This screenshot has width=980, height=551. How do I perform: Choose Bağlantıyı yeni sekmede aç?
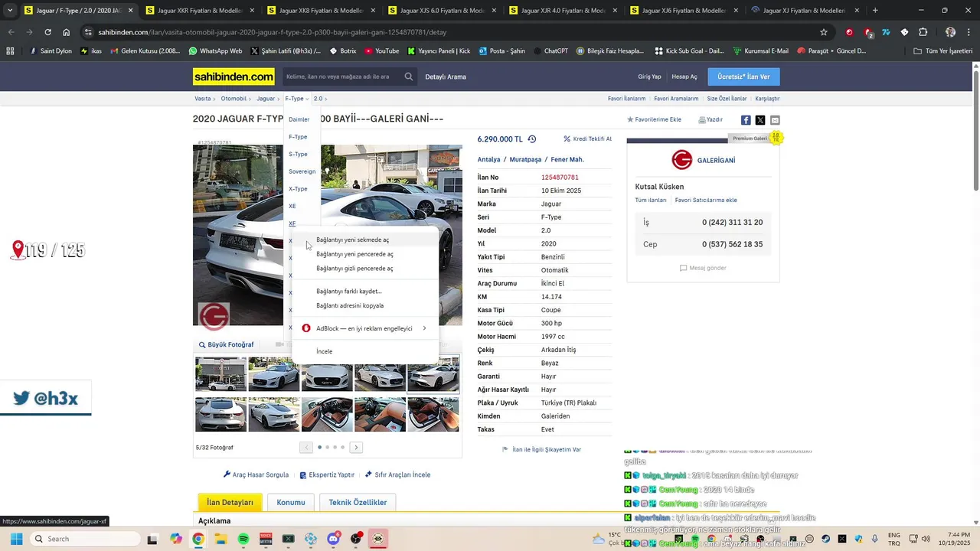click(365, 240)
